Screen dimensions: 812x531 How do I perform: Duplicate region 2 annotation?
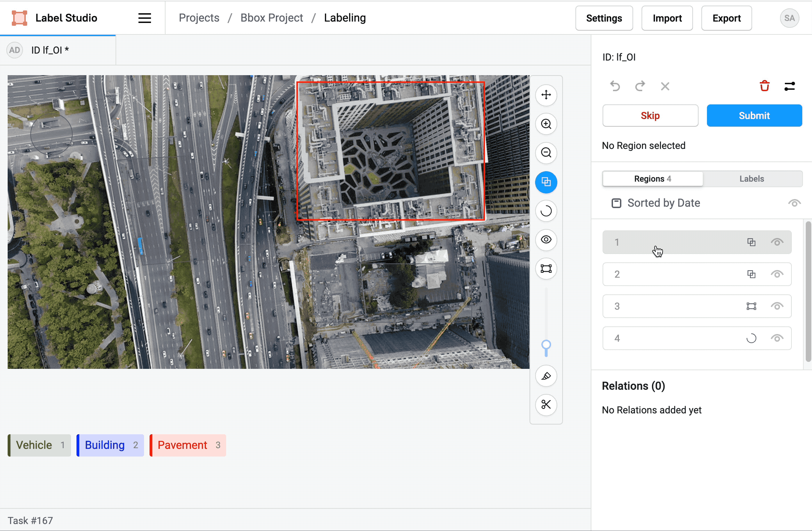tap(752, 274)
